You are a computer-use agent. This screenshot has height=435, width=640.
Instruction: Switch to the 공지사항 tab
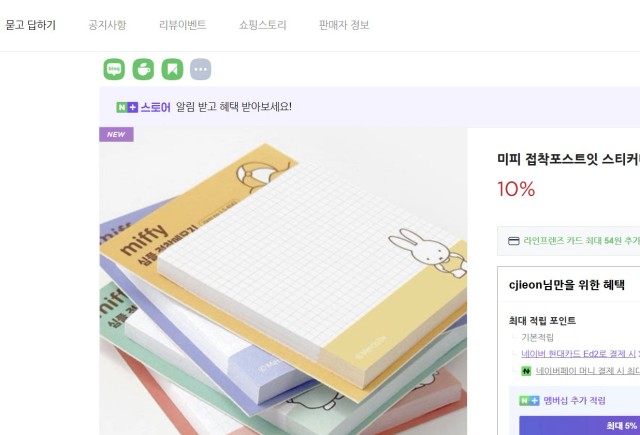[x=107, y=25]
